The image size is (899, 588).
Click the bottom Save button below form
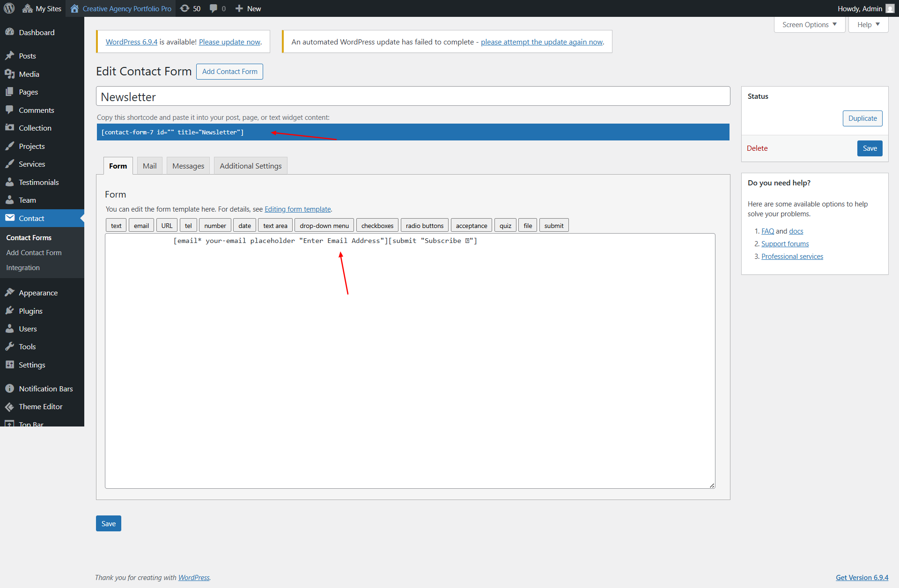point(109,523)
